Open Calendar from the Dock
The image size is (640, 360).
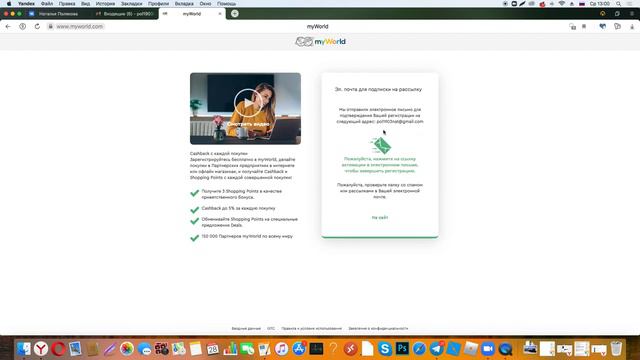coord(213,349)
